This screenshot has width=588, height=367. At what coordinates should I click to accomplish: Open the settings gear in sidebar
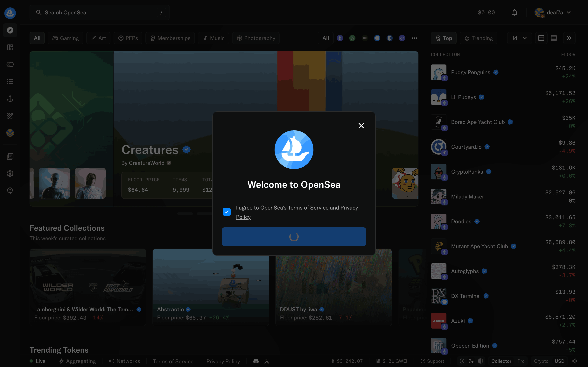(x=10, y=174)
